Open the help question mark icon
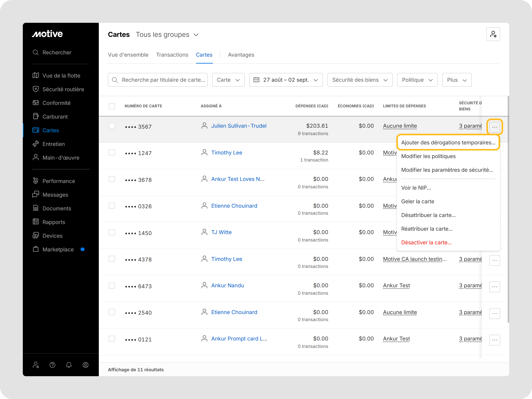The image size is (532, 399). click(52, 365)
